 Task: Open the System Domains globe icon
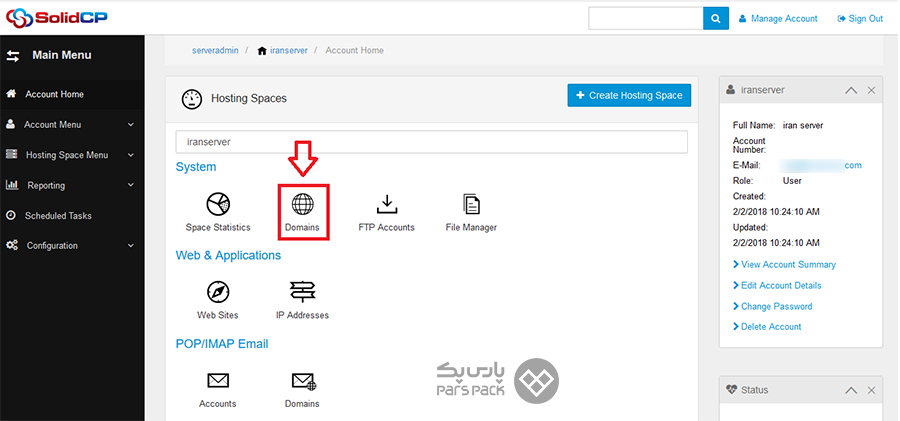coord(302,204)
